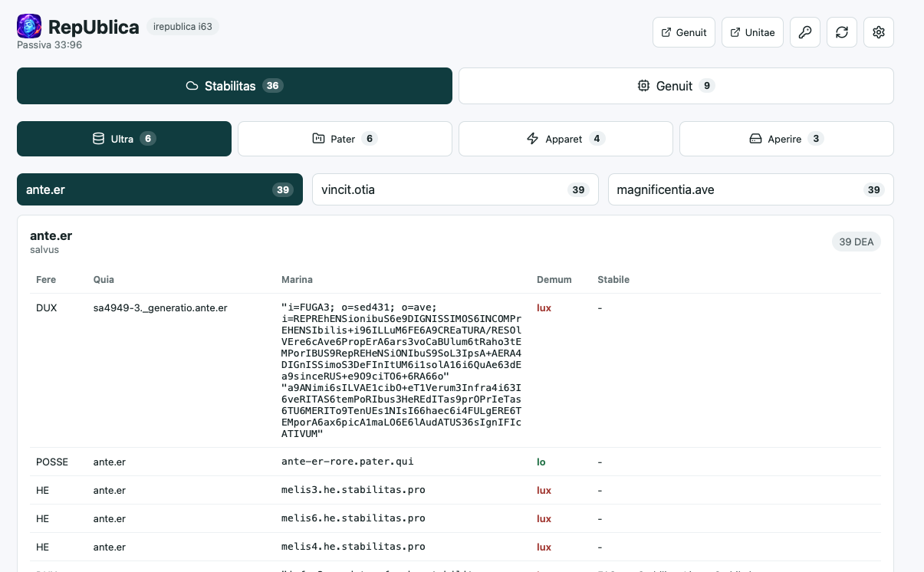The image size is (924, 572).
Task: Switch to the Pater tab
Action: (x=345, y=139)
